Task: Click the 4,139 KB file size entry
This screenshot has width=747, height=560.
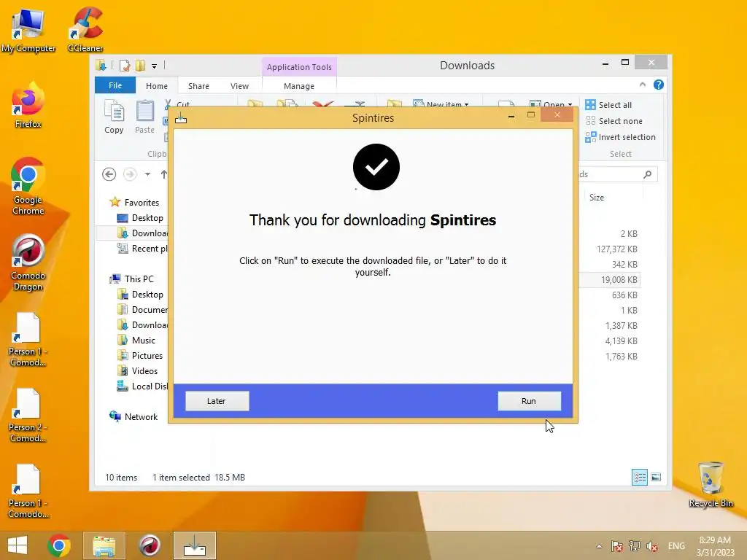Action: [622, 341]
